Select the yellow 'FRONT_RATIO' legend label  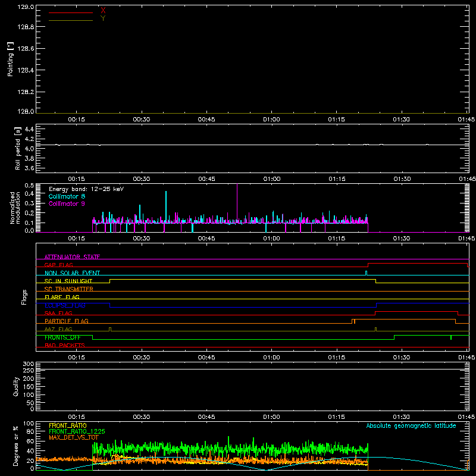tap(68, 425)
